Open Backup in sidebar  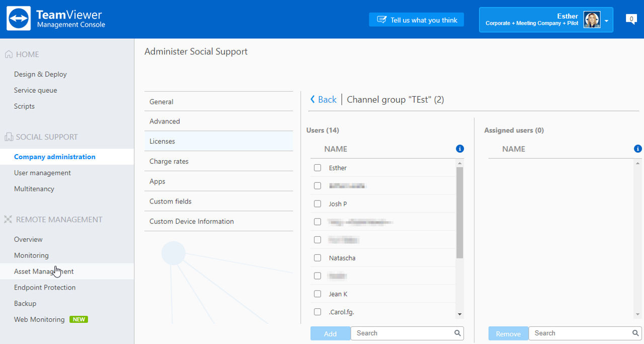[x=25, y=304]
